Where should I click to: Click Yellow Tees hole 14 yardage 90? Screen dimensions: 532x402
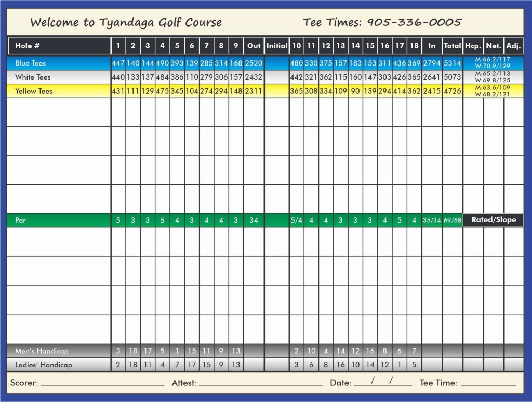pyautogui.click(x=355, y=91)
